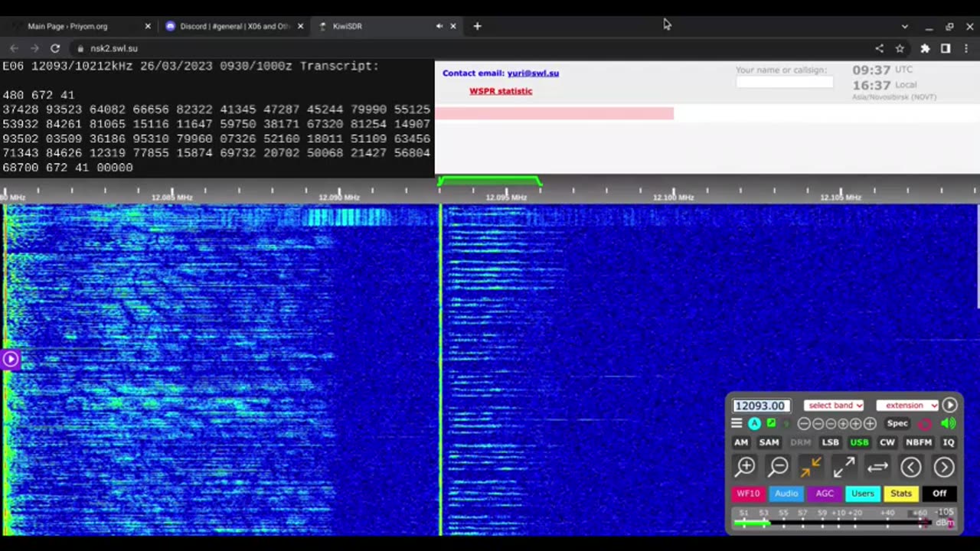Page the waterfall right with the circled arrow

(944, 467)
